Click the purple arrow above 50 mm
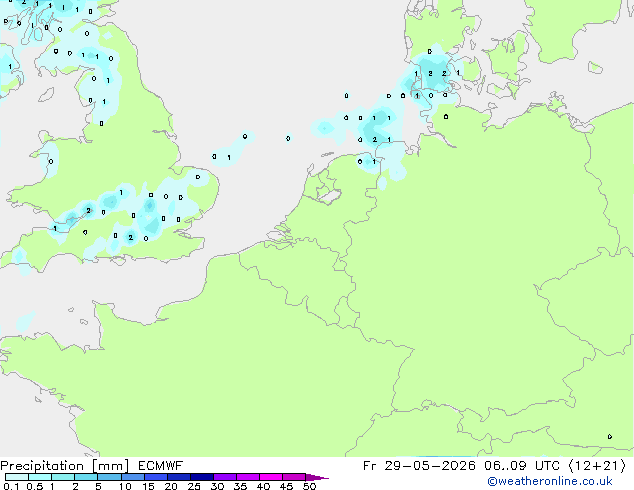Screen dimensions: 634x490 pyautogui.click(x=317, y=477)
